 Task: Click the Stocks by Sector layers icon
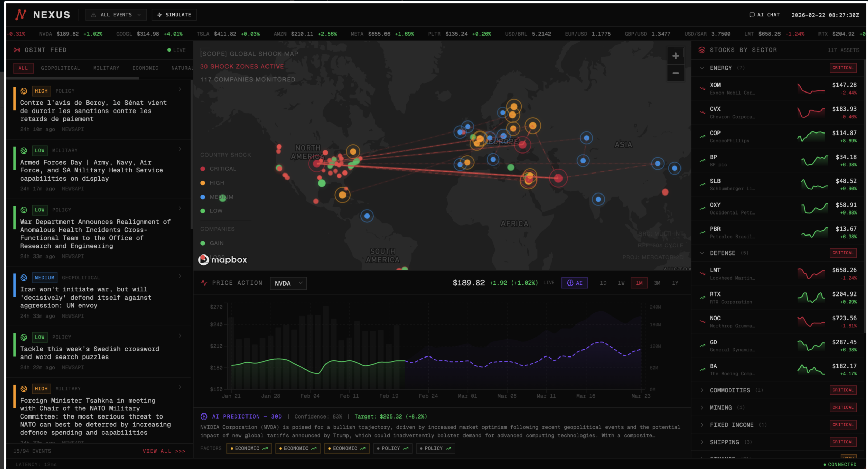click(702, 50)
